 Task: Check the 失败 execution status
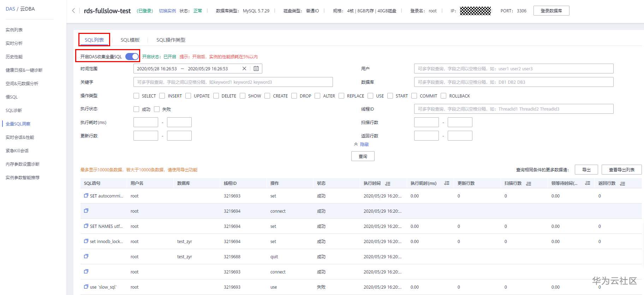coord(157,109)
